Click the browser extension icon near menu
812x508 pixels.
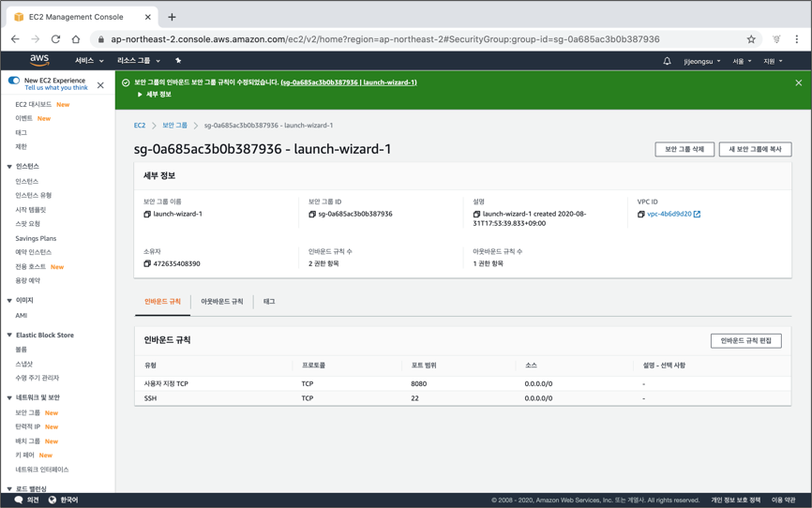click(x=776, y=39)
